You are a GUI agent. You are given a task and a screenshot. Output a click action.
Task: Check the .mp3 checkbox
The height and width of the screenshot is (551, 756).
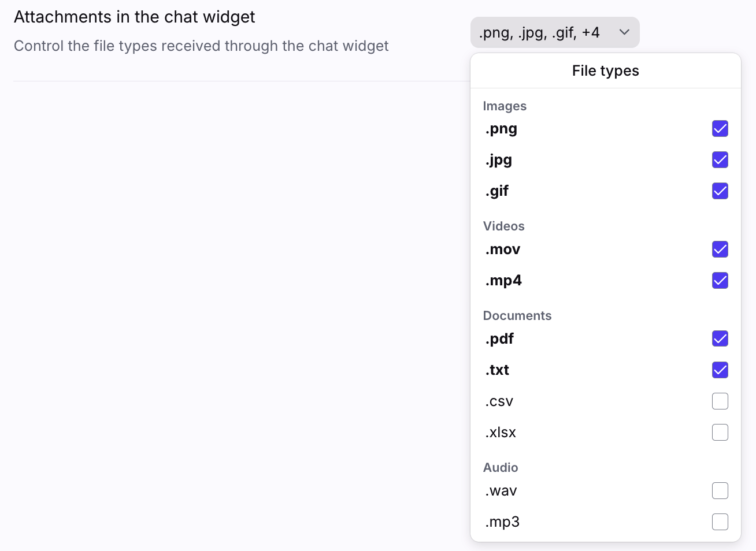(x=720, y=522)
